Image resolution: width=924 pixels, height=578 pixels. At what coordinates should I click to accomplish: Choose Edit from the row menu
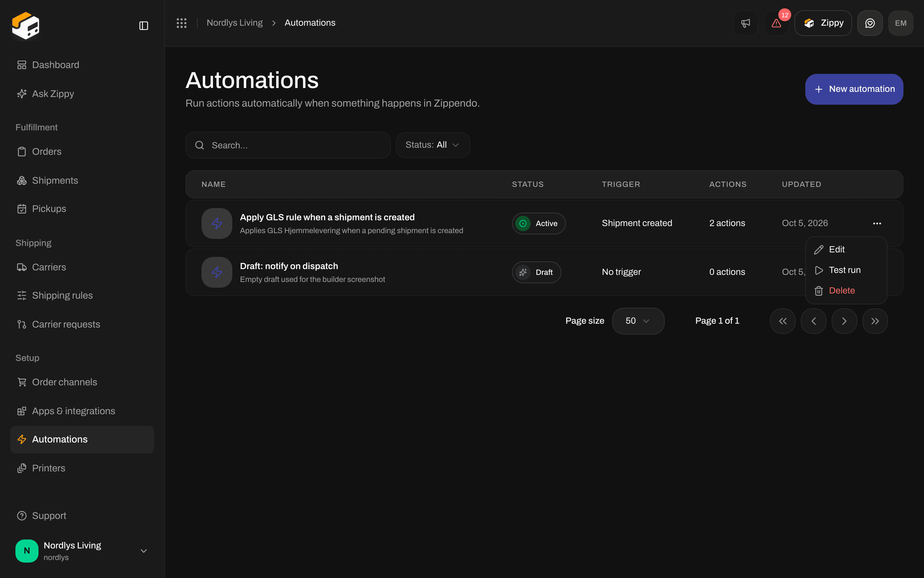[x=846, y=250]
